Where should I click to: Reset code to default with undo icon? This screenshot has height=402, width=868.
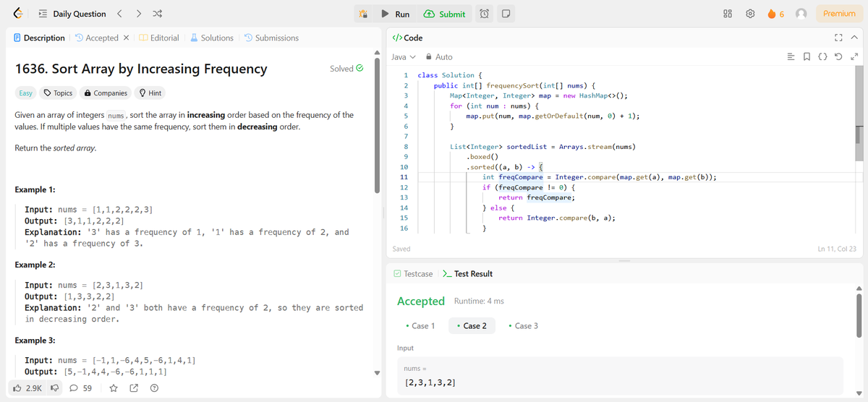839,56
